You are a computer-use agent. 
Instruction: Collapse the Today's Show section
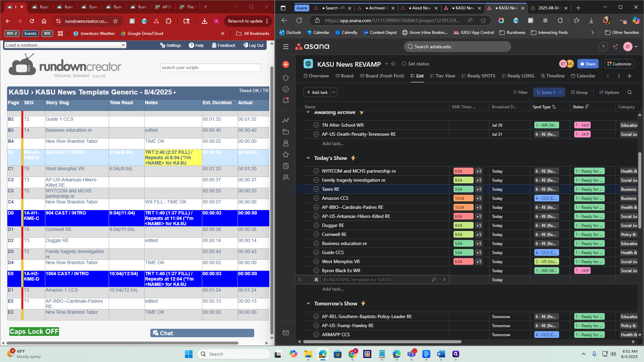(x=308, y=158)
